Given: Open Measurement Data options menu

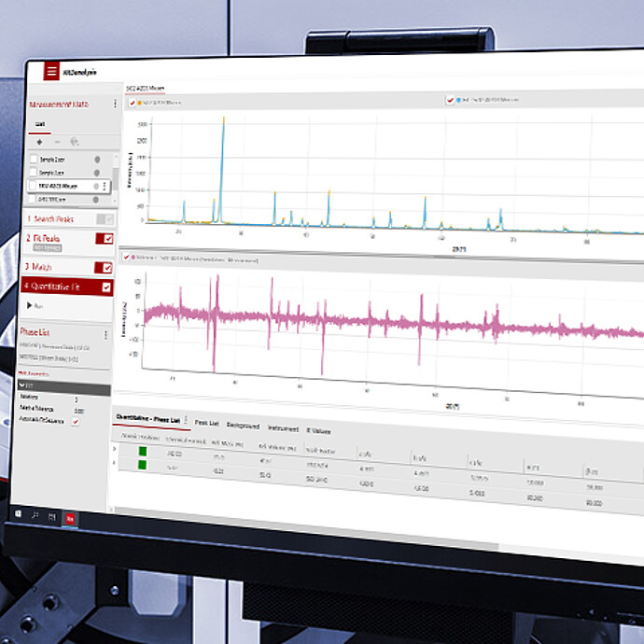Looking at the screenshot, I should click(x=116, y=104).
